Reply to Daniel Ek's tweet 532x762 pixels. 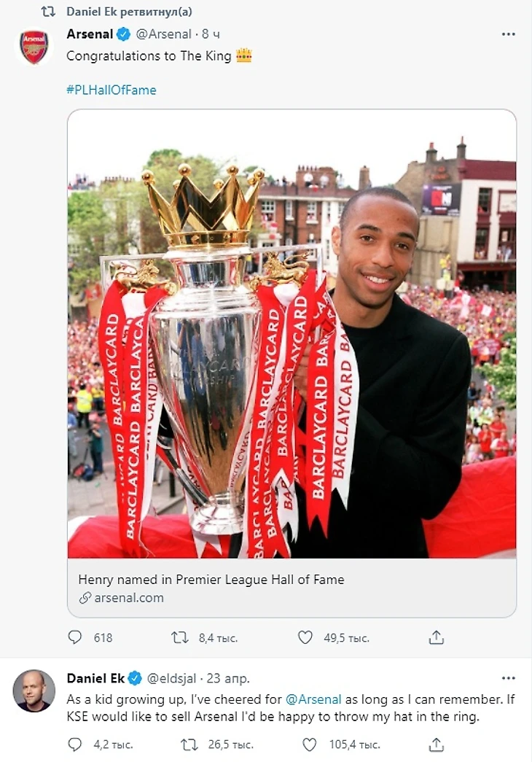[75, 744]
